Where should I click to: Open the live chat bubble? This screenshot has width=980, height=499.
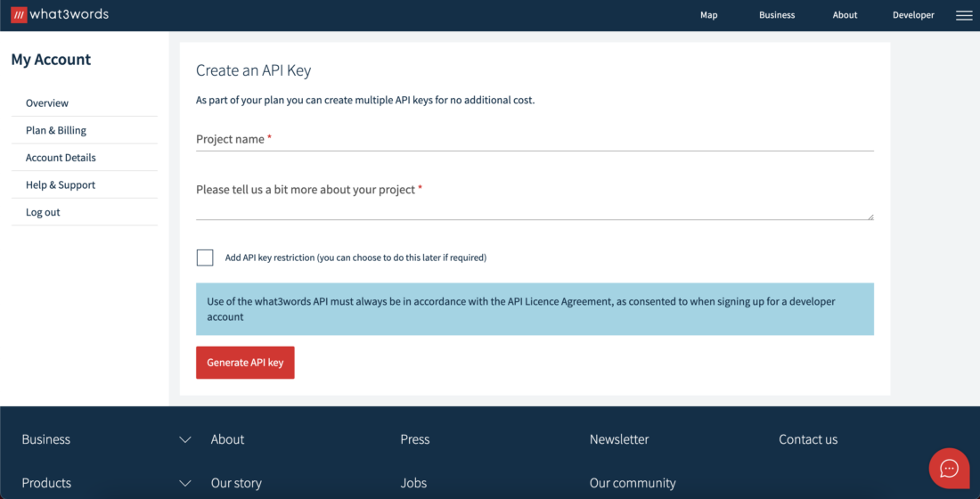[949, 469]
